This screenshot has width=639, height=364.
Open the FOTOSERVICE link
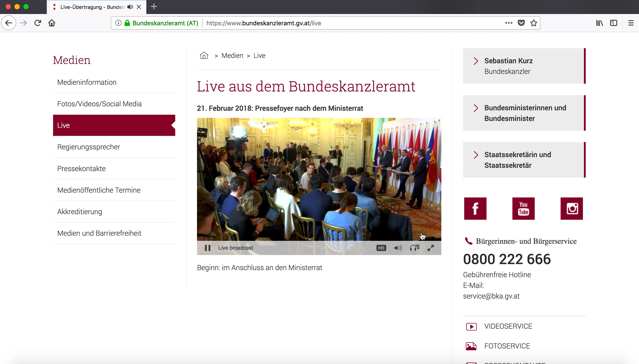tap(507, 346)
